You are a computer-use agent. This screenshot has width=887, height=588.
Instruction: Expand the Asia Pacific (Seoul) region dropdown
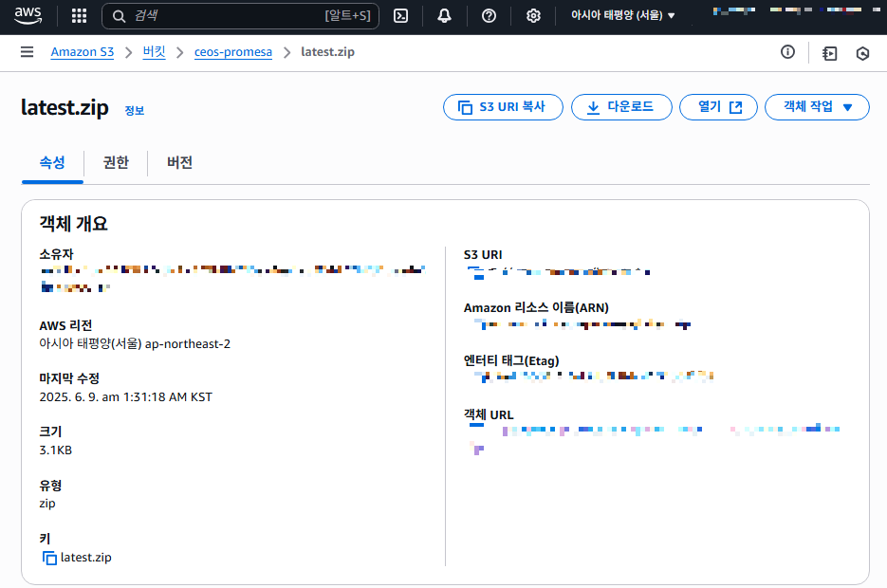click(x=623, y=15)
